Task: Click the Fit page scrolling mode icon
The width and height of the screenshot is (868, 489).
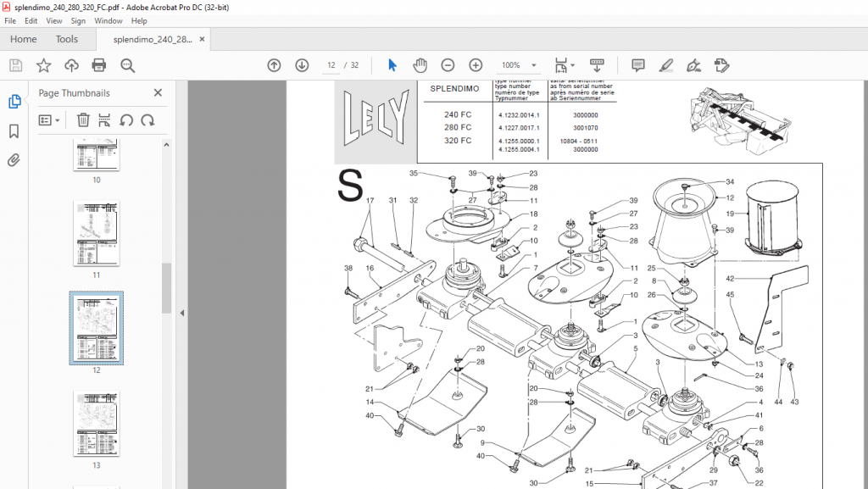Action: tap(561, 66)
